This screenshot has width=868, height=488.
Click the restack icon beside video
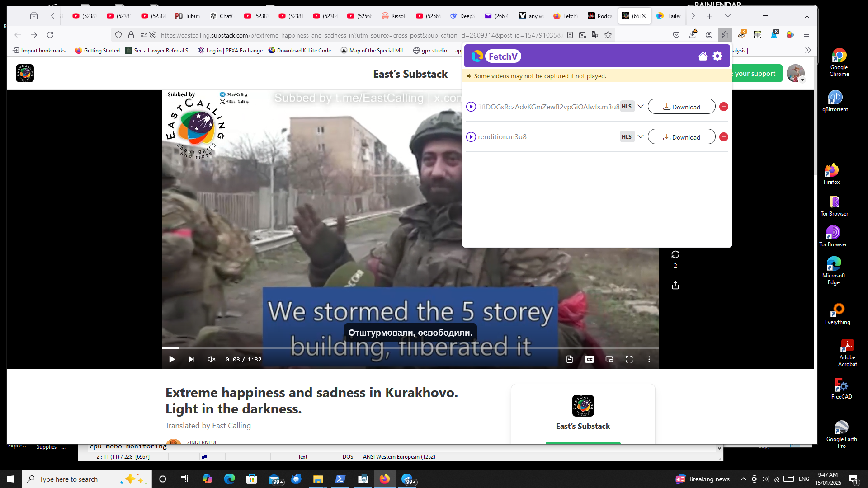[x=675, y=254]
